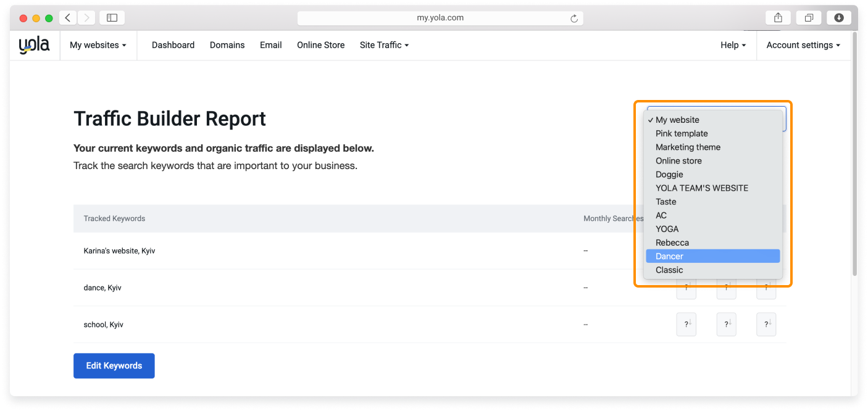The height and width of the screenshot is (411, 868).
Task: Go back with Safari back arrow
Action: pyautogui.click(x=68, y=18)
